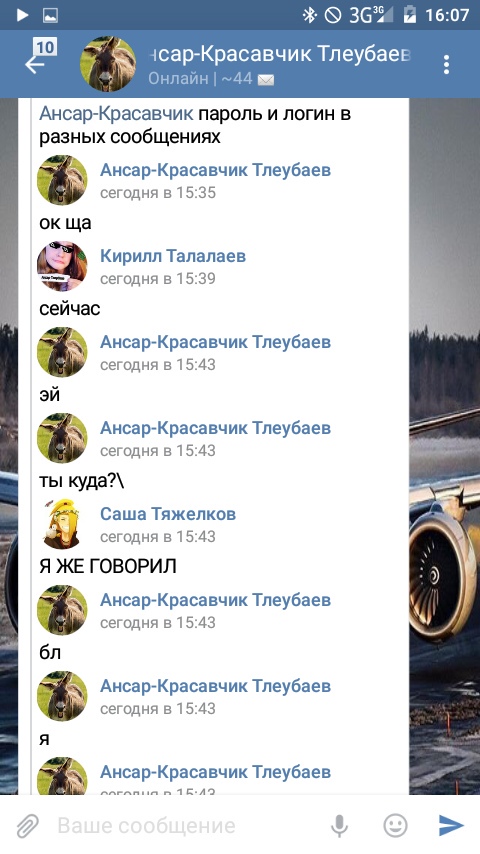The width and height of the screenshot is (480, 854).
Task: Open the chat's donkey avatar in header
Action: click(108, 64)
